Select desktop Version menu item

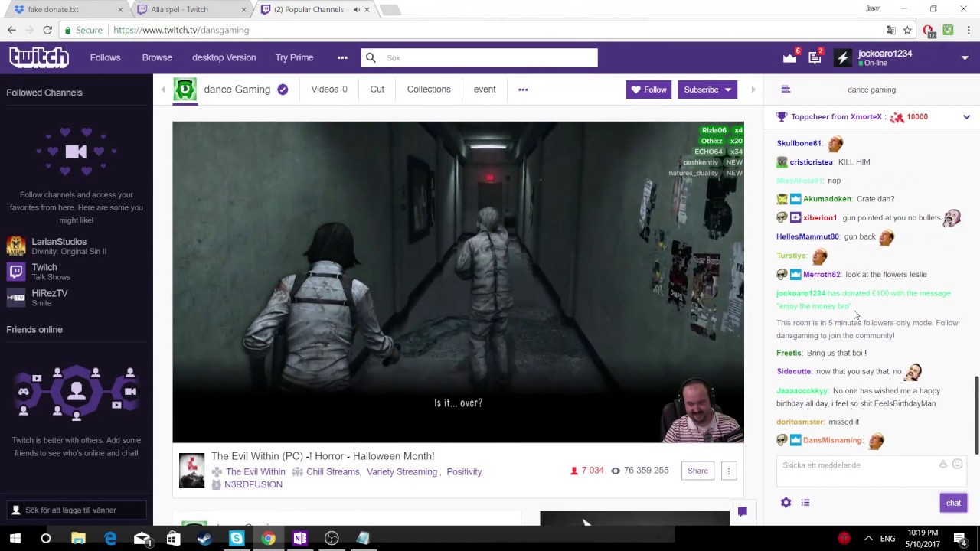[x=224, y=57]
